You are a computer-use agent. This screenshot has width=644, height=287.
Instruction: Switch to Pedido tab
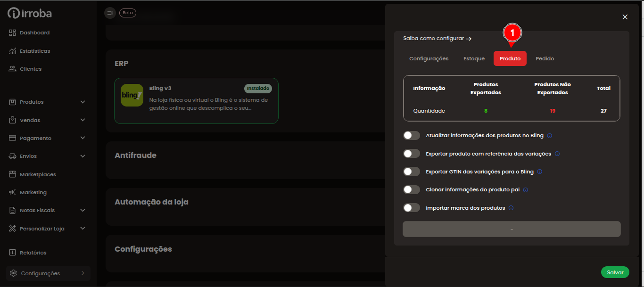coord(545,58)
